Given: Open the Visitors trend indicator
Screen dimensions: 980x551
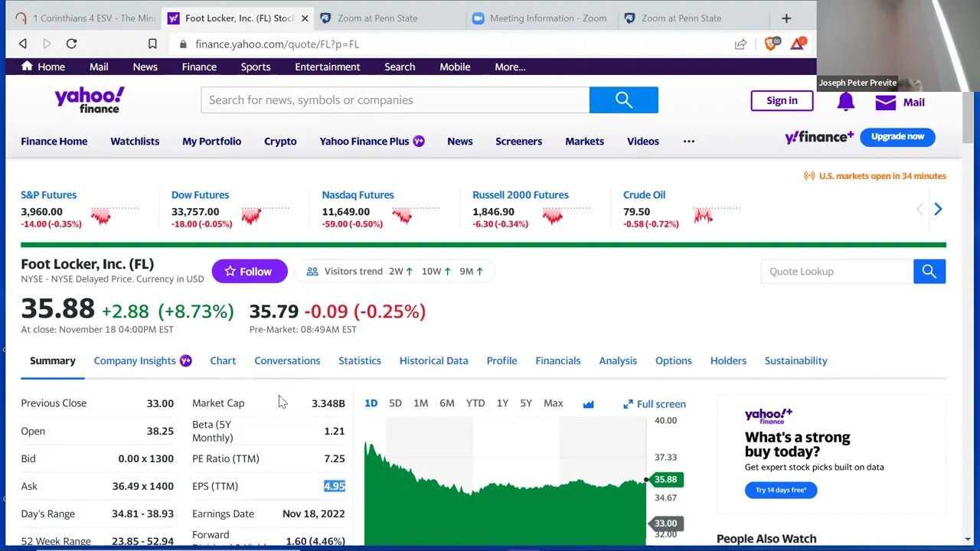Looking at the screenshot, I should [395, 272].
